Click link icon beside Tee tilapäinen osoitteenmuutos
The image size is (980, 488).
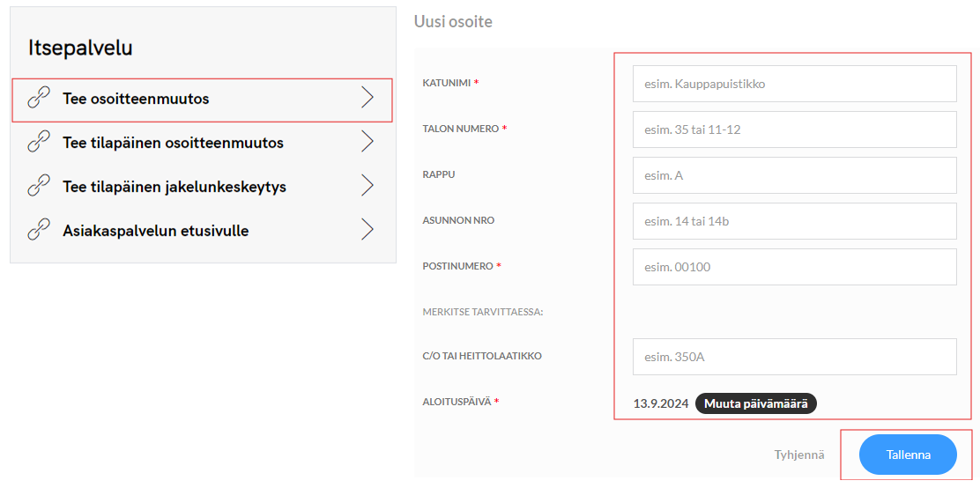coord(39,142)
